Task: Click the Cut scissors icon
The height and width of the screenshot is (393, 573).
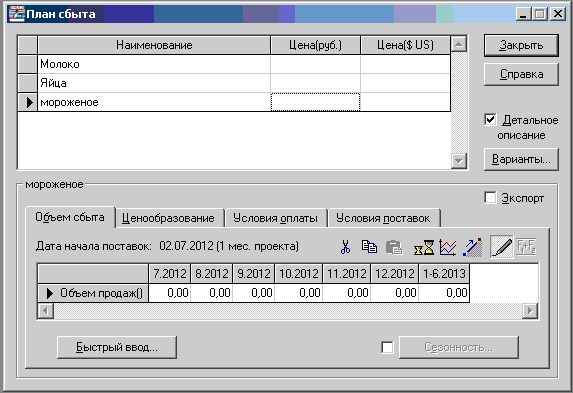Action: coord(345,247)
